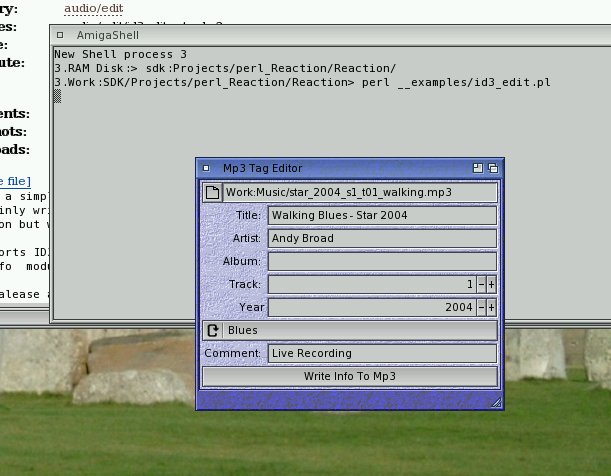Viewport: 611px width, 476px height.
Task: Close the AmigaShell window gadget
Action: (60, 35)
